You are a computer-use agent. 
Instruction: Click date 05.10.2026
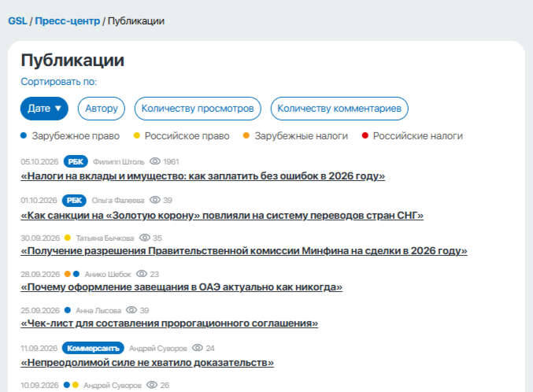click(39, 162)
